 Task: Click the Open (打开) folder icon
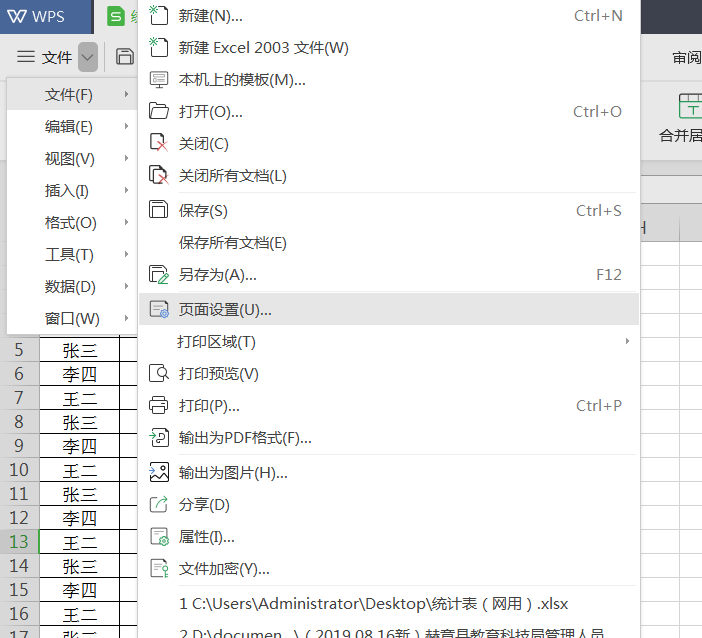[158, 111]
